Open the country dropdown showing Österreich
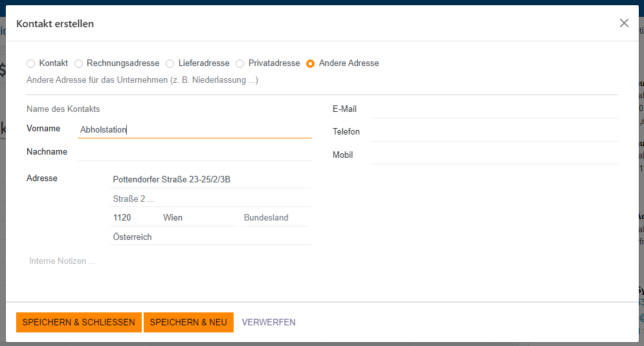This screenshot has width=644, height=346. point(211,237)
